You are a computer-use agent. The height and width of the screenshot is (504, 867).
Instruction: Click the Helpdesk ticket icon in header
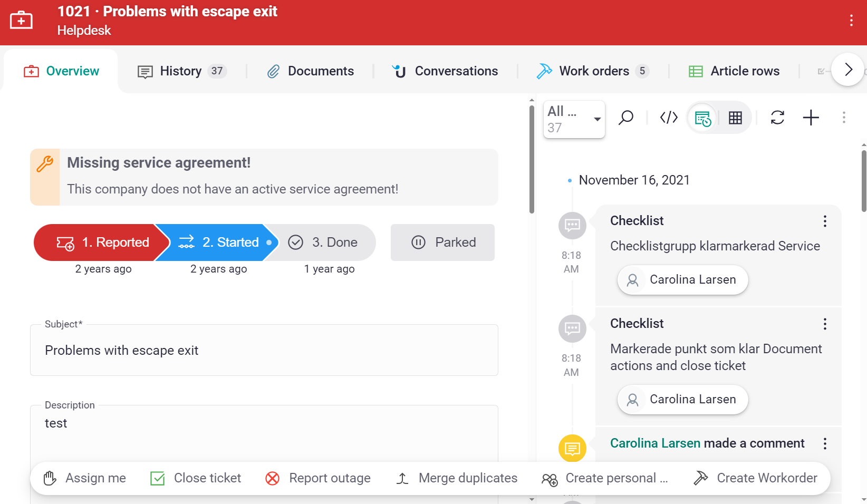tap(21, 21)
